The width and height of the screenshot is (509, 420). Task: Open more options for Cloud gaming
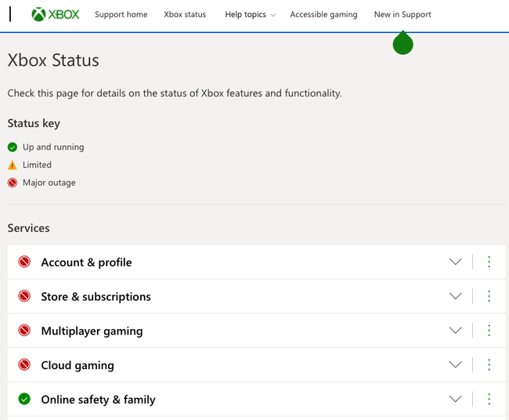489,364
